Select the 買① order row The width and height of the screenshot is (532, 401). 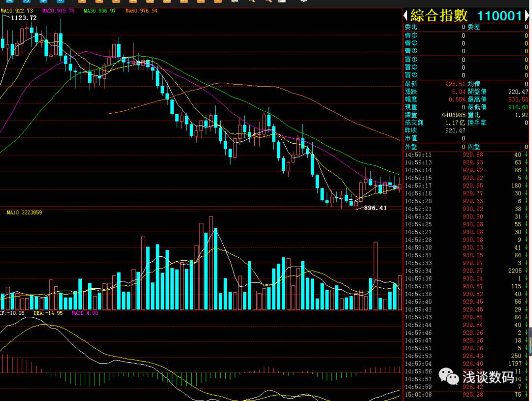coord(466,60)
